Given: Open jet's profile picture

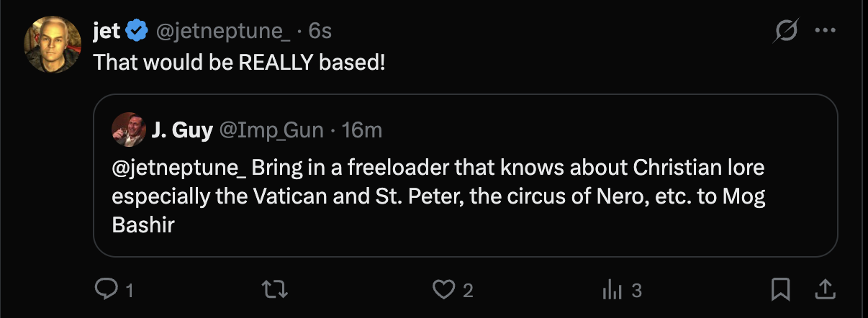Looking at the screenshot, I should (x=53, y=43).
